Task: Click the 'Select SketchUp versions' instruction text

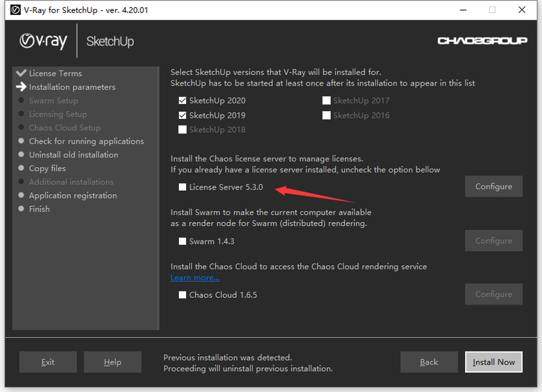Action: coord(276,72)
